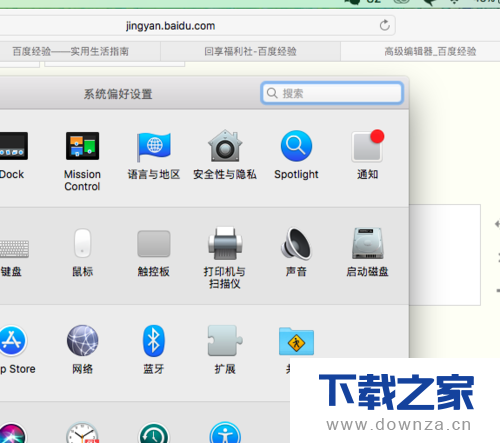500x443 pixels.
Task: Open the sharing folder preferences icon
Action: coord(296,341)
